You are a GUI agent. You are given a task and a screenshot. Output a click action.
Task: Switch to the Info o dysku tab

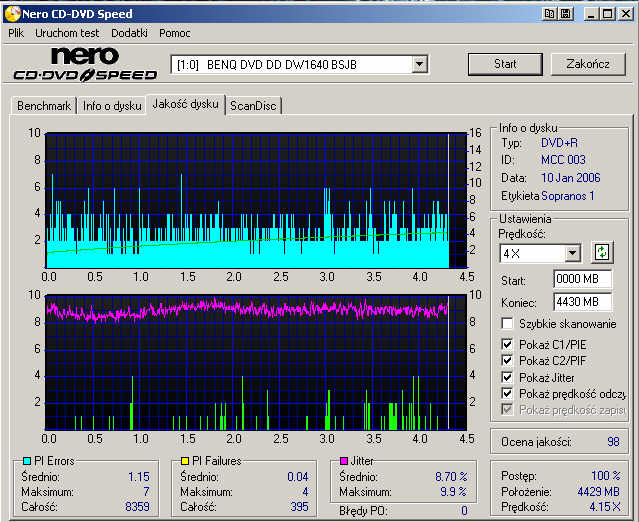click(x=112, y=106)
